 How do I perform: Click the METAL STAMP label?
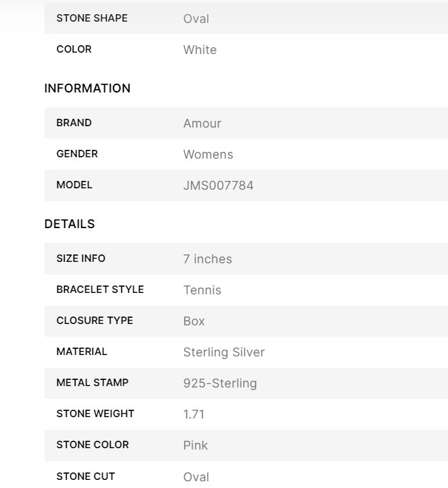[x=92, y=383]
